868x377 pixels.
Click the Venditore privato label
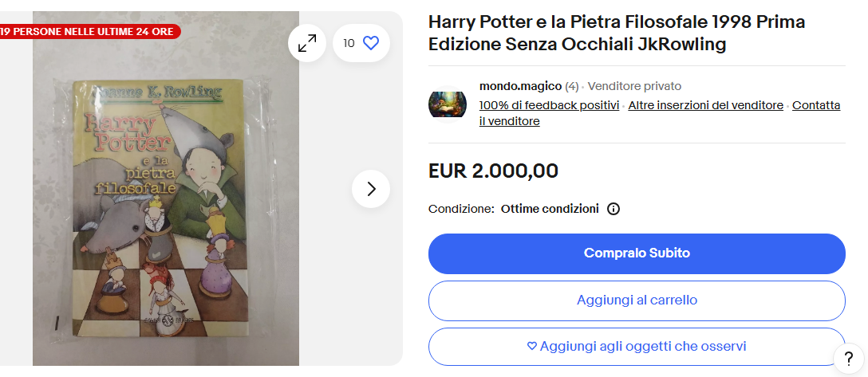tap(634, 86)
